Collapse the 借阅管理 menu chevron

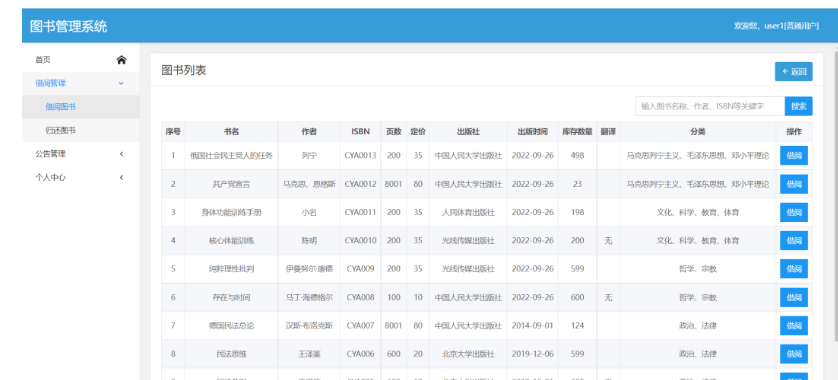[x=121, y=83]
